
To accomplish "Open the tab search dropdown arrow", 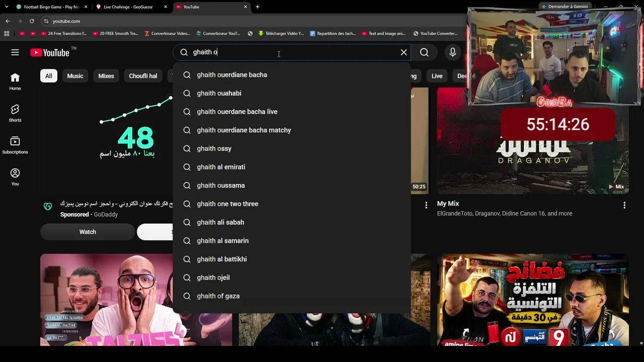I will coord(7,7).
